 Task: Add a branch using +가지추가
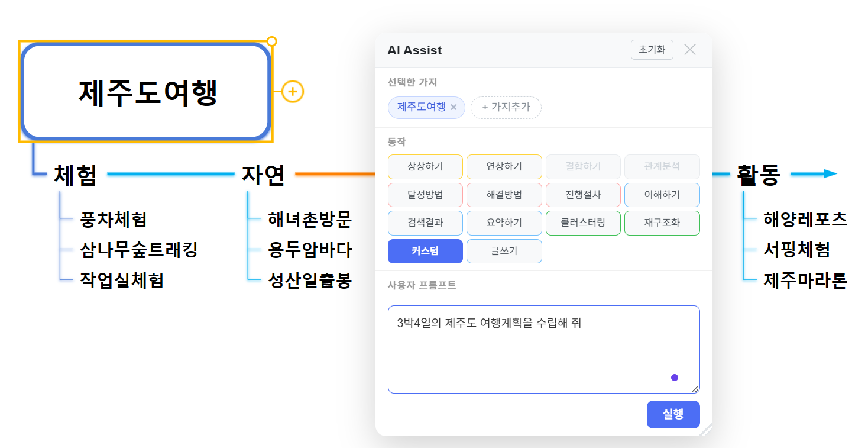pos(506,108)
